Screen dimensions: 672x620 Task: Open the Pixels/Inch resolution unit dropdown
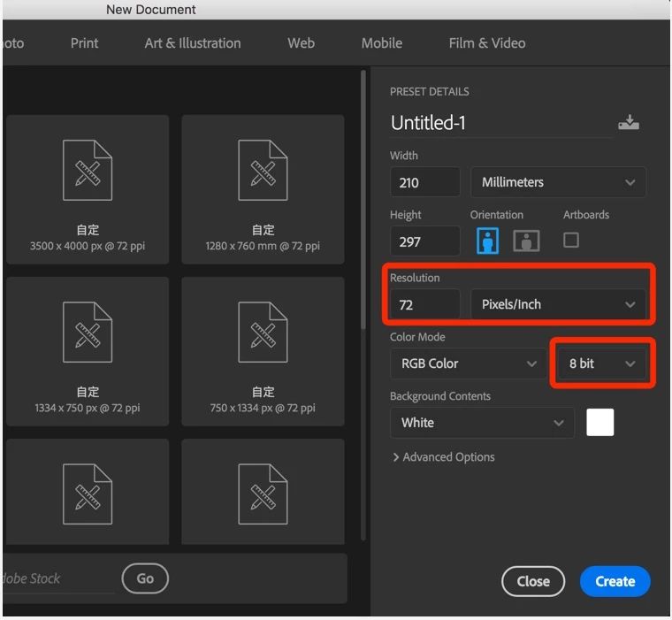[x=558, y=304]
